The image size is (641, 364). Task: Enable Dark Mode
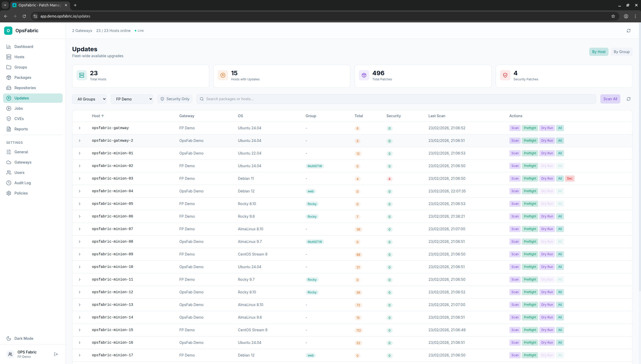coord(24,338)
